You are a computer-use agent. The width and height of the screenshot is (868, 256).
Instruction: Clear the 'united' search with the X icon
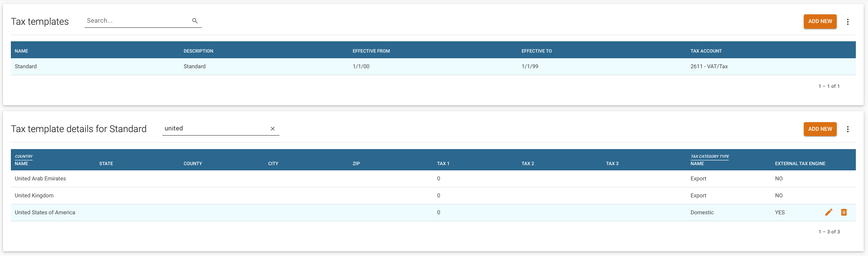pos(273,129)
